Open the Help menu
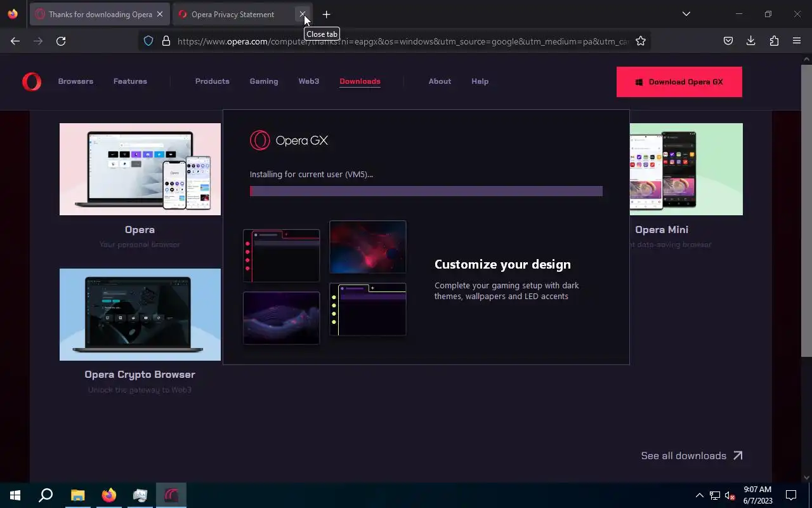Screen dimensions: 812x508 480,81
